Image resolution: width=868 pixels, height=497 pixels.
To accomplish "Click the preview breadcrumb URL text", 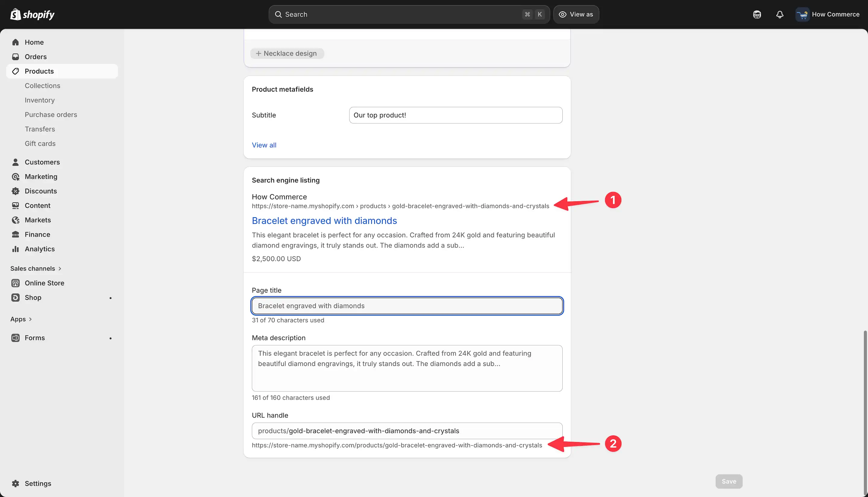I will tap(400, 206).
